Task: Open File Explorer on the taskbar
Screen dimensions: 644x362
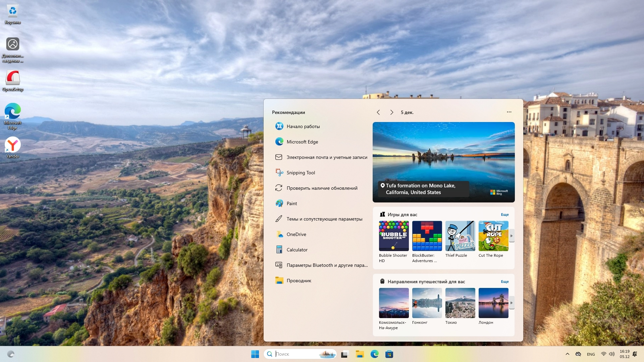Action: click(x=360, y=354)
